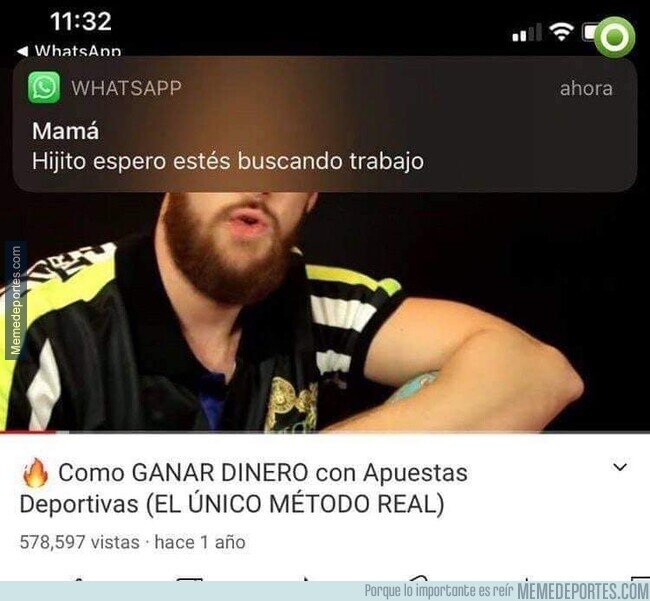Image resolution: width=650 pixels, height=601 pixels.
Task: Tap the cellular signal bars icon
Action: point(527,33)
